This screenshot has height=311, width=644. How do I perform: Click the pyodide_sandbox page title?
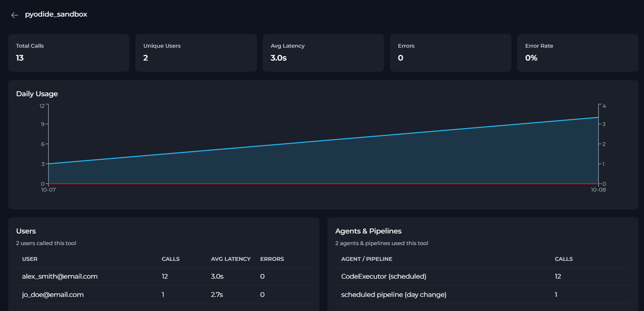click(x=56, y=15)
